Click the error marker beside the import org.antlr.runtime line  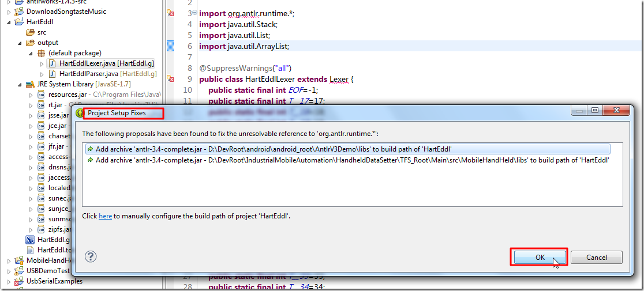pos(170,13)
